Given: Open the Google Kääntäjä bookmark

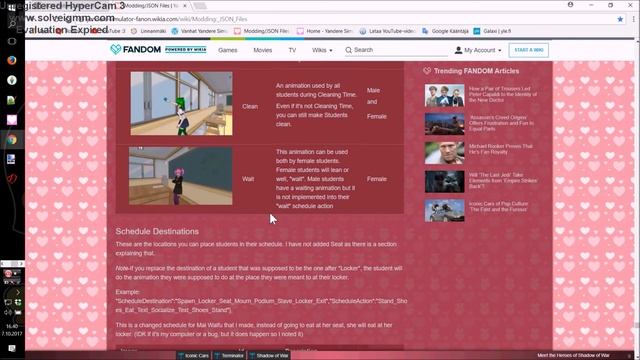Looking at the screenshot, I should [x=445, y=31].
